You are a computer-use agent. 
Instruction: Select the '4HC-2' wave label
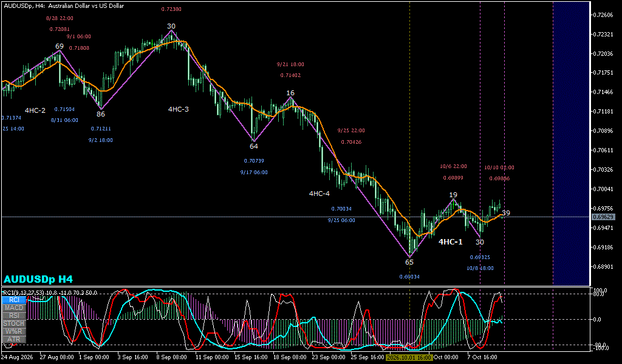click(35, 110)
